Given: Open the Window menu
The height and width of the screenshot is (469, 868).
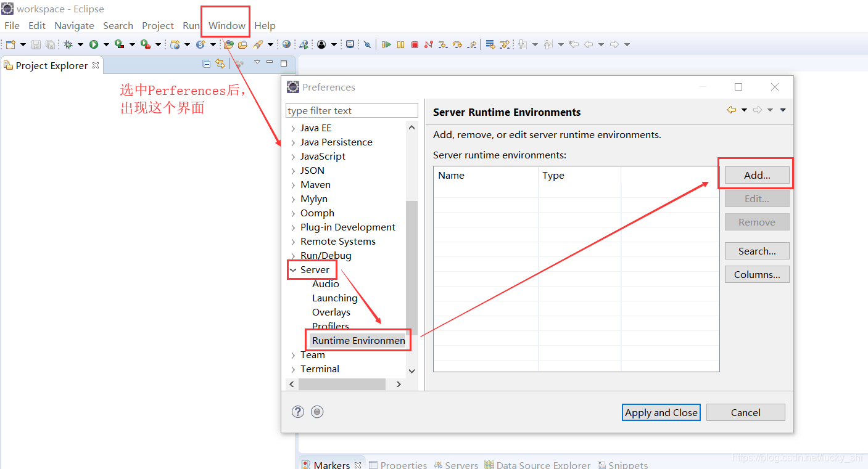Looking at the screenshot, I should (x=227, y=25).
